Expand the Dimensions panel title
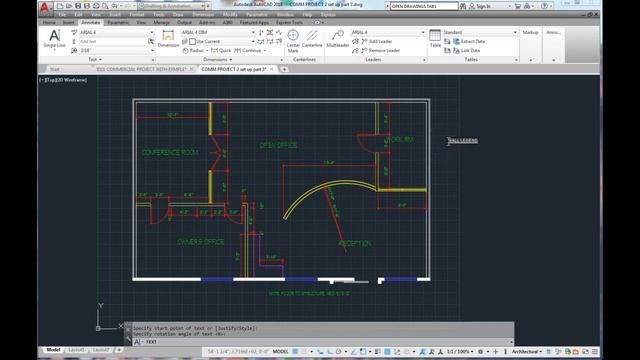The width and height of the screenshot is (640, 360). coord(217,60)
